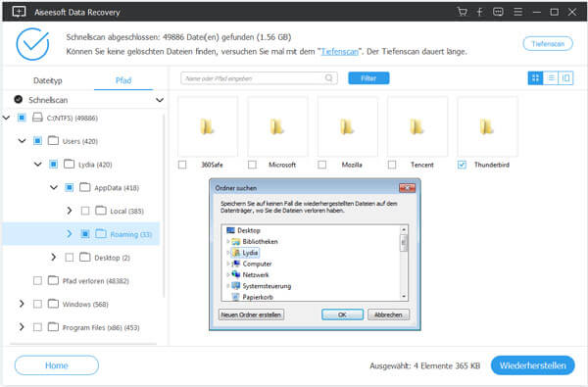
Task: Click the Wiederherstellen button
Action: pos(532,365)
